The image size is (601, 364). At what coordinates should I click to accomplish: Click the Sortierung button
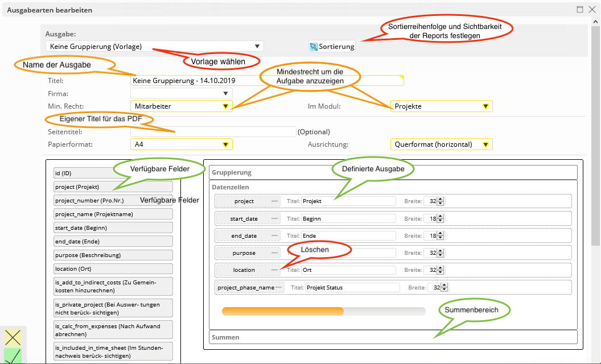click(332, 47)
